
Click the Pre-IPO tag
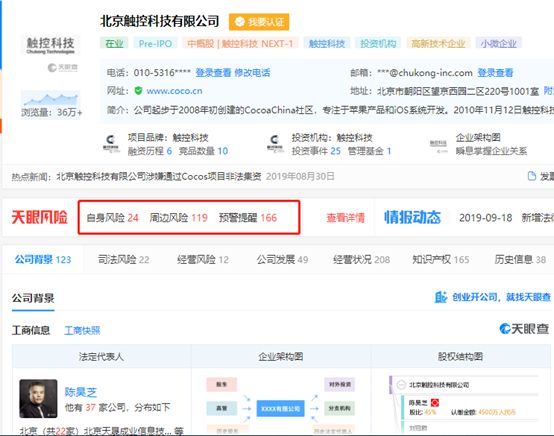point(155,43)
